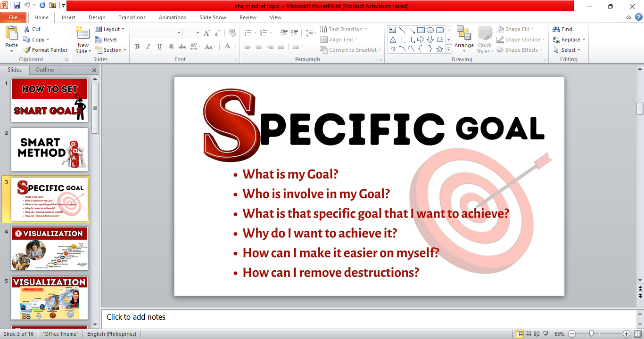Save the presentation from the quick access toolbar
This screenshot has height=339, width=644.
(x=17, y=6)
